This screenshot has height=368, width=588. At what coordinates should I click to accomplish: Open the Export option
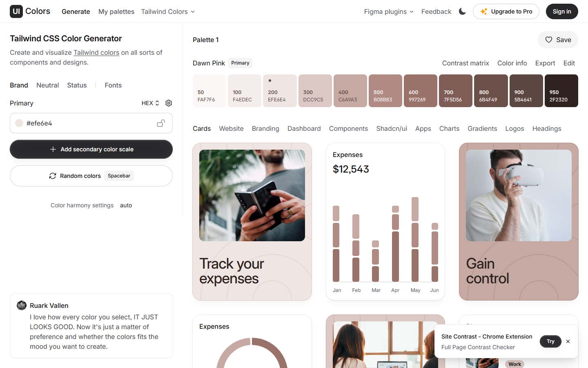point(545,63)
